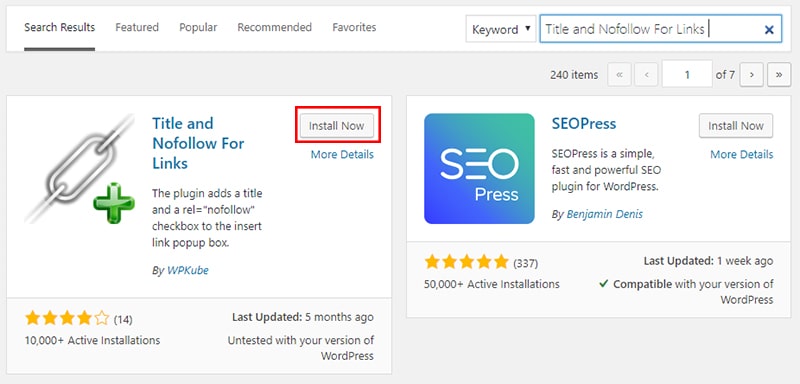The height and width of the screenshot is (384, 800).
Task: Open the Search Results tab
Action: click(59, 28)
